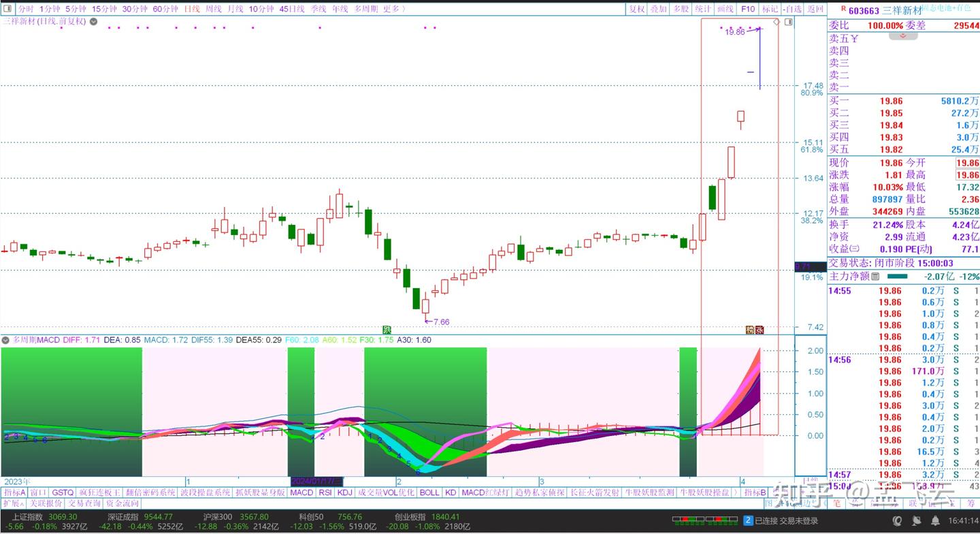Click the 叠加 overlay tool
The width and height of the screenshot is (980, 534).
pos(657,9)
